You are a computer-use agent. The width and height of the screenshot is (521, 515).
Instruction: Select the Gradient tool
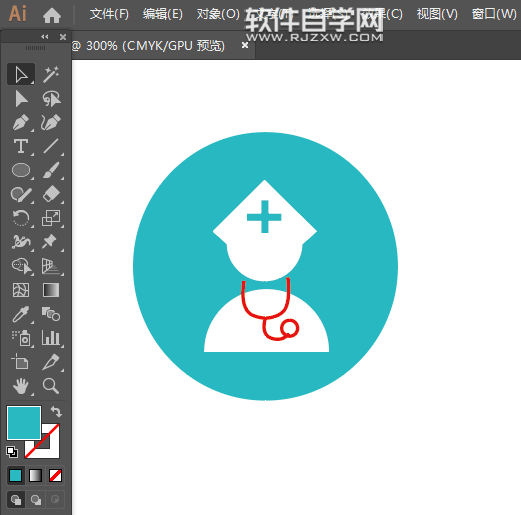[51, 290]
